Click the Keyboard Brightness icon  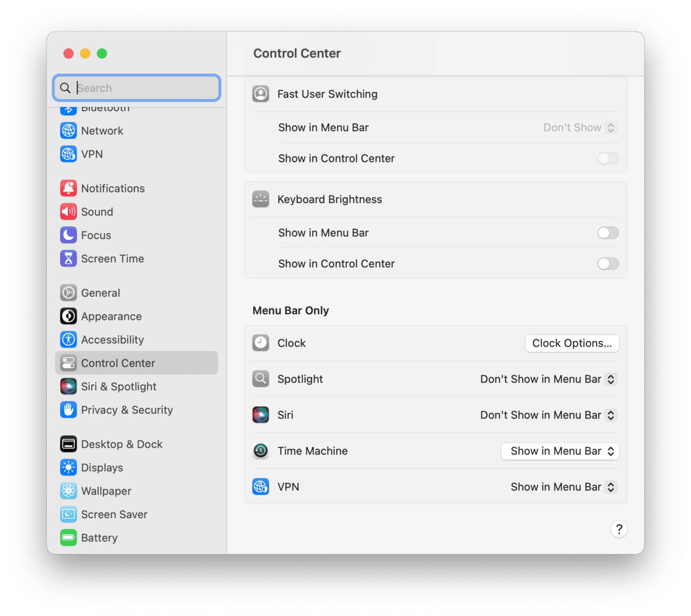(261, 199)
